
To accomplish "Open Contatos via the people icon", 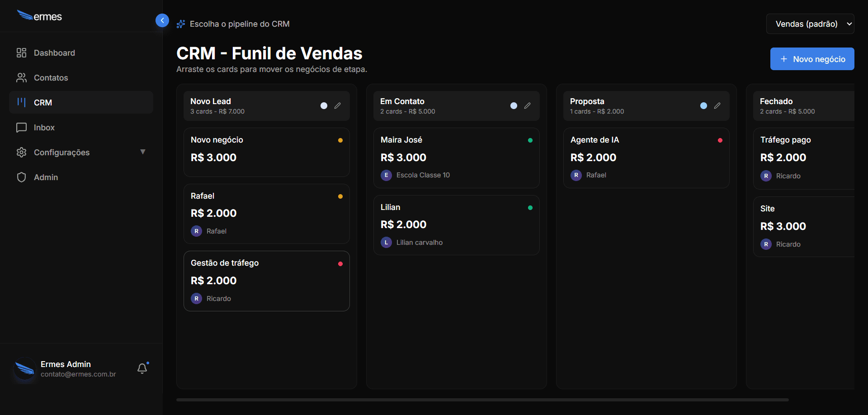I will click(x=21, y=77).
